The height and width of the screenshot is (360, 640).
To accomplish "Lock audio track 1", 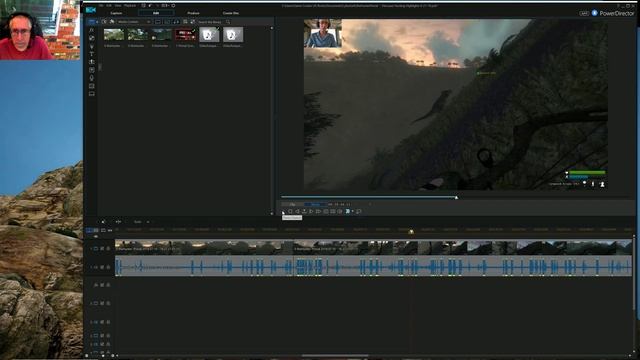I will tap(108, 267).
